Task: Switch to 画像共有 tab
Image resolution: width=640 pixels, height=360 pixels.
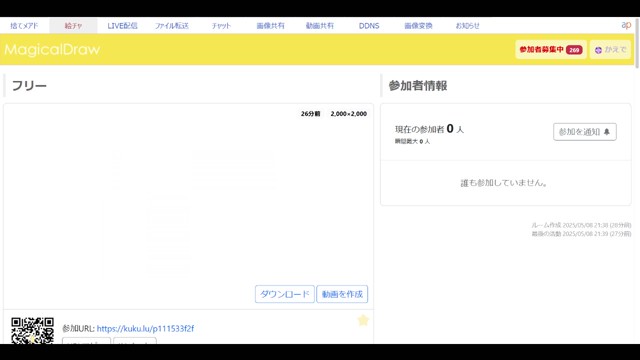Action: [x=270, y=26]
